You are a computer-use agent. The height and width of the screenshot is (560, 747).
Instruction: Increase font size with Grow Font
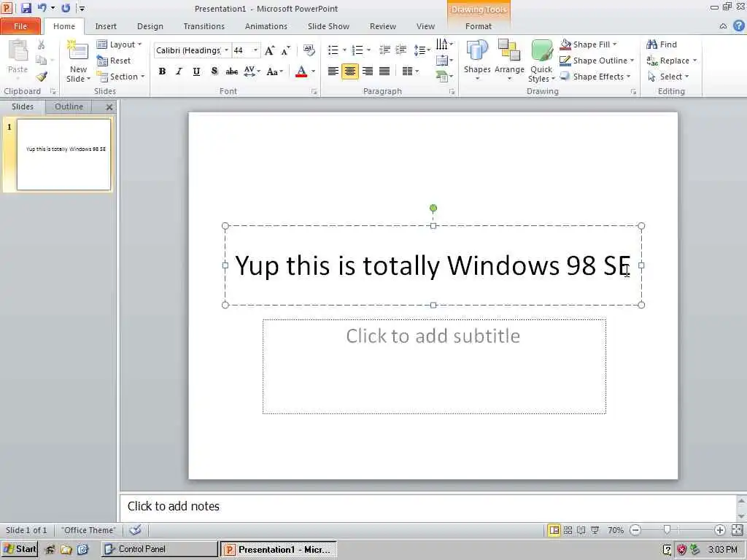coord(269,50)
